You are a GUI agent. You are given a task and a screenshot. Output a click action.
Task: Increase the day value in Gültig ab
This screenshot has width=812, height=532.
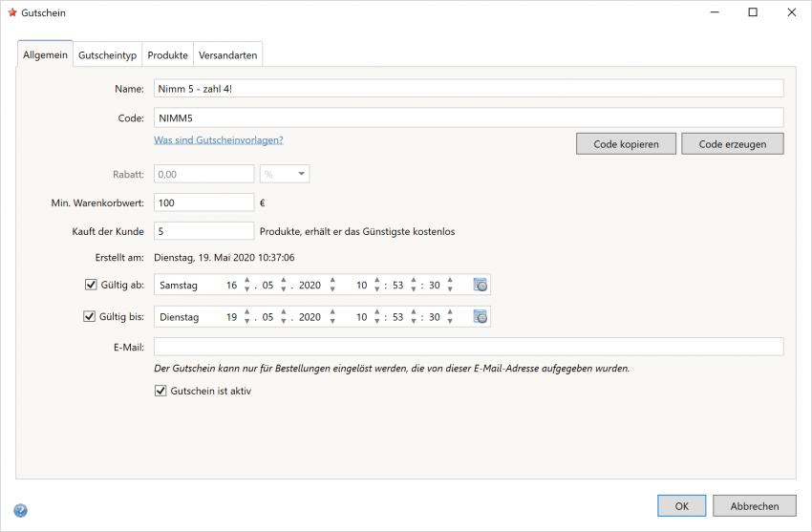click(x=247, y=281)
